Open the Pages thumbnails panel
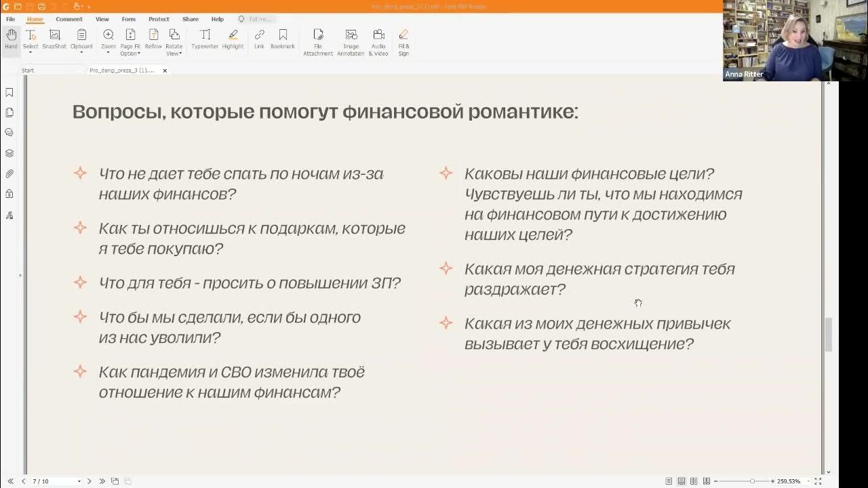 point(9,113)
